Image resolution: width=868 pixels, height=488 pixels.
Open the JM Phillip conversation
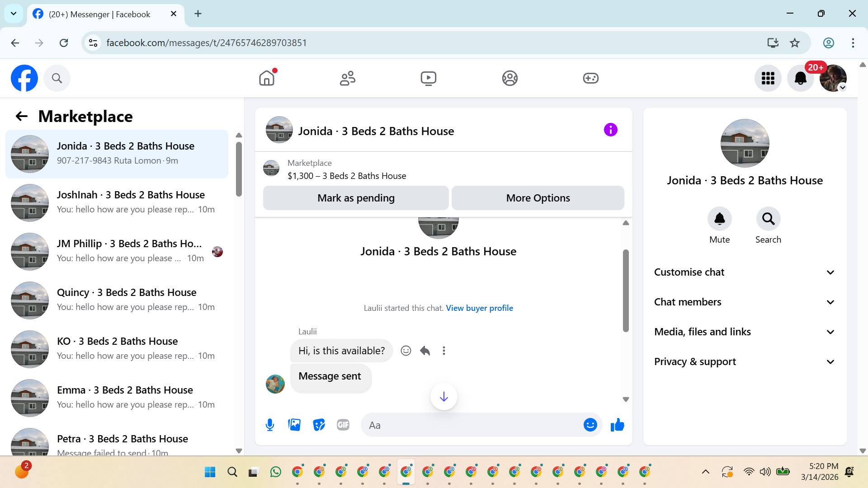(x=117, y=252)
